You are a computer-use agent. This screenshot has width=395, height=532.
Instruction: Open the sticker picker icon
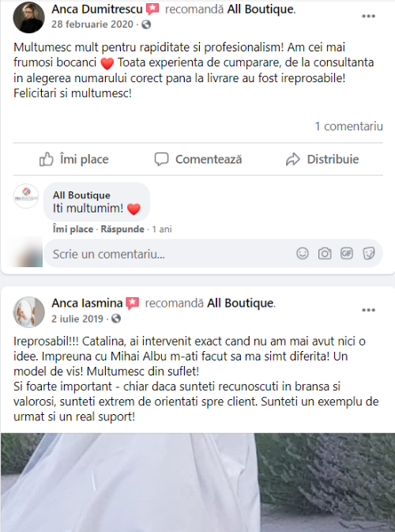pos(369,254)
